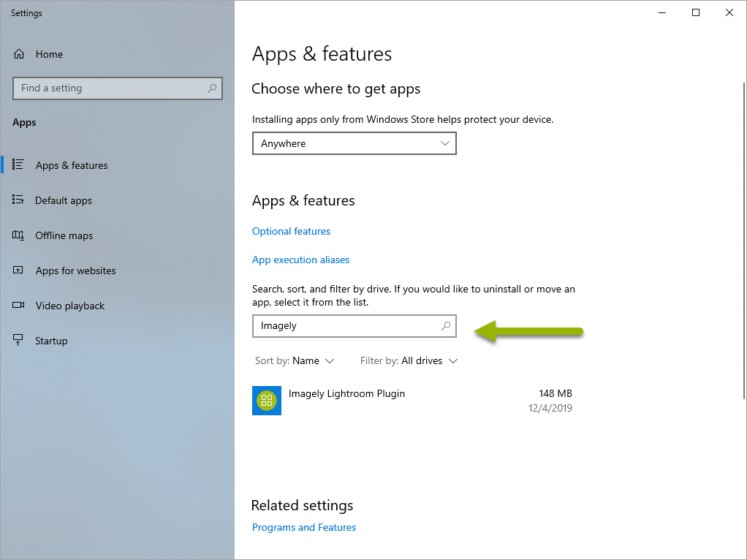Click the Startup icon in sidebar
The height and width of the screenshot is (560, 747).
tap(18, 340)
